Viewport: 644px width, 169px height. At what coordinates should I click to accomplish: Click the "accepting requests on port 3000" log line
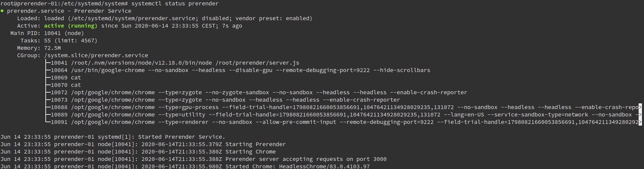click(x=306, y=159)
